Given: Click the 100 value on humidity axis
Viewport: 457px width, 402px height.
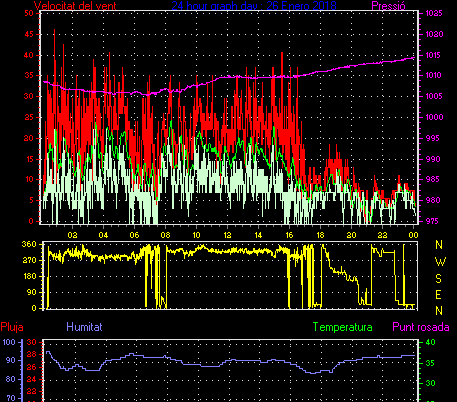Looking at the screenshot, I should (x=9, y=342).
